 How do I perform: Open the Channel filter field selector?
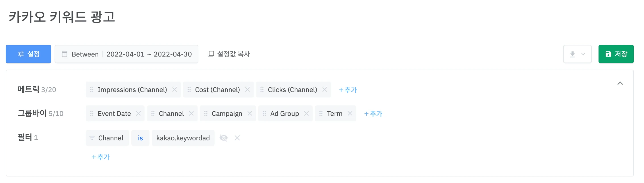[x=107, y=138]
